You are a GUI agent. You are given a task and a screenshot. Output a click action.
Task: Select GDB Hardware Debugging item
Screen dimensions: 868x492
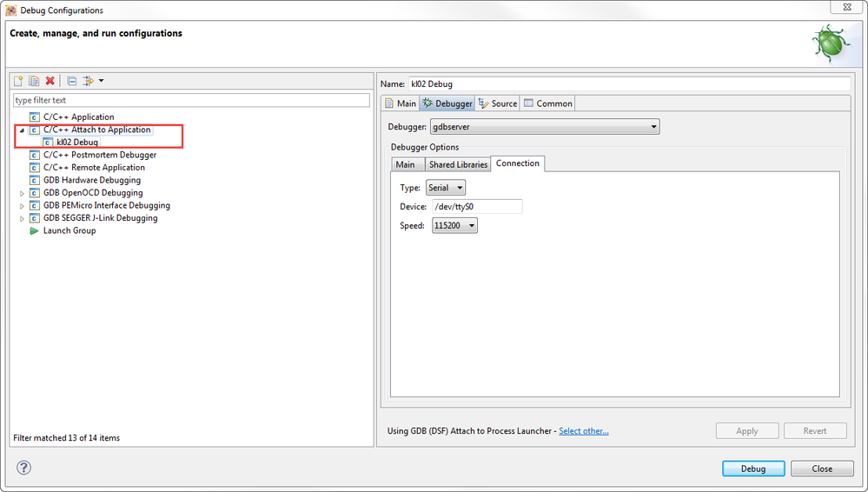92,180
